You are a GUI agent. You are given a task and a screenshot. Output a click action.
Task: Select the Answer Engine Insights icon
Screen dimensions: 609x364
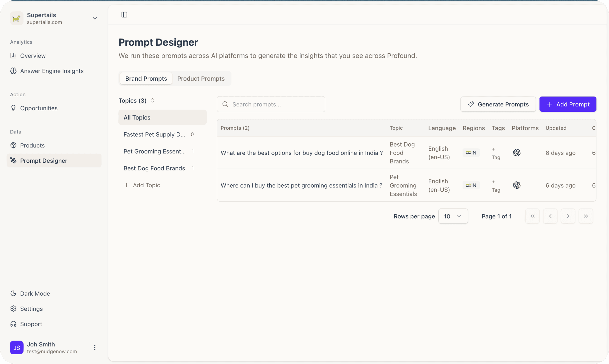pos(13,71)
